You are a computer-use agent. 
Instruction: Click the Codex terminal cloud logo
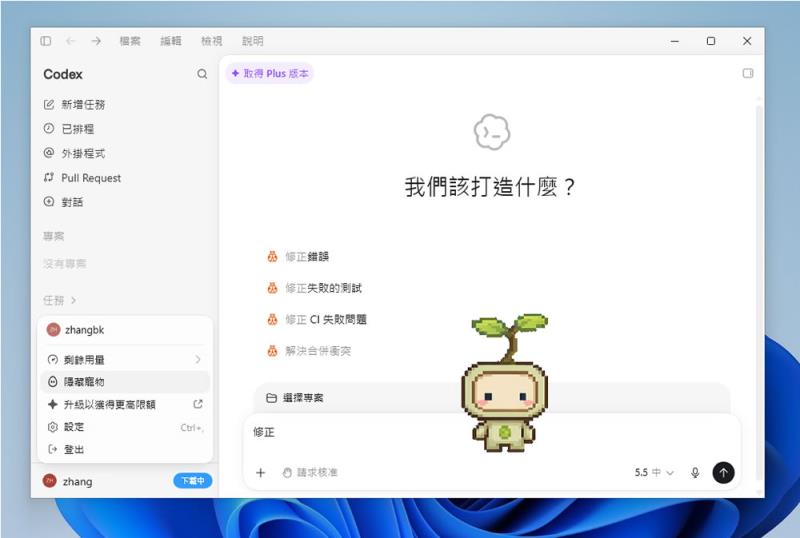[x=492, y=132]
